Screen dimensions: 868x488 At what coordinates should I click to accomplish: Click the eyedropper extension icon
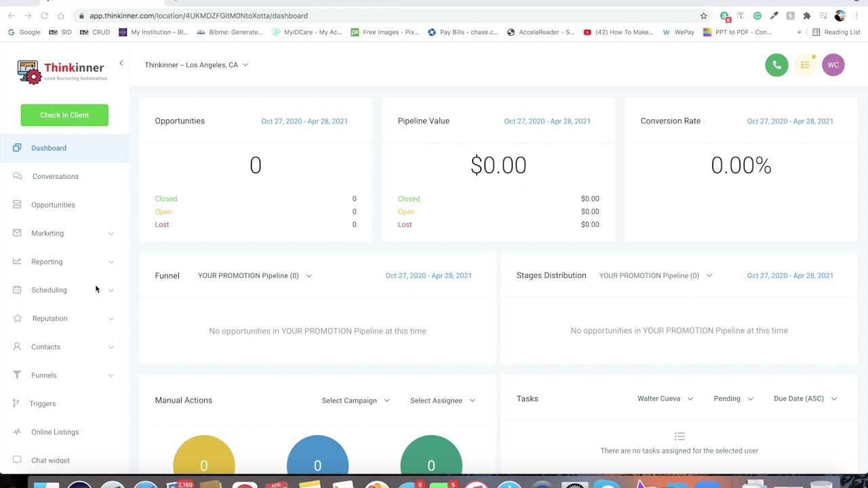(x=774, y=16)
